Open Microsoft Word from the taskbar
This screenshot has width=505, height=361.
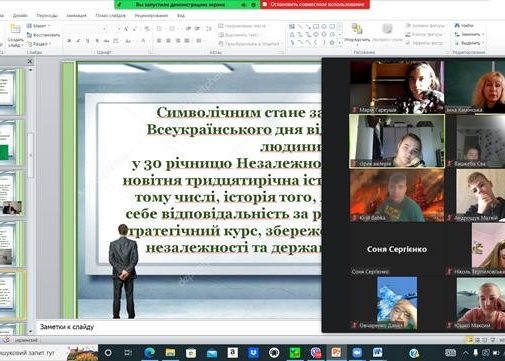click(378, 352)
